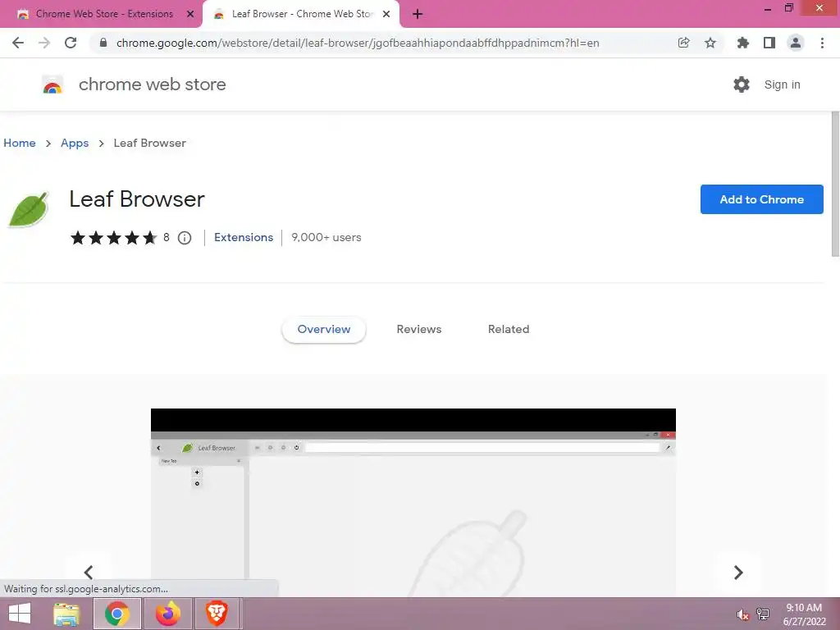Click the address bar URL
The height and width of the screenshot is (630, 840).
(x=358, y=43)
